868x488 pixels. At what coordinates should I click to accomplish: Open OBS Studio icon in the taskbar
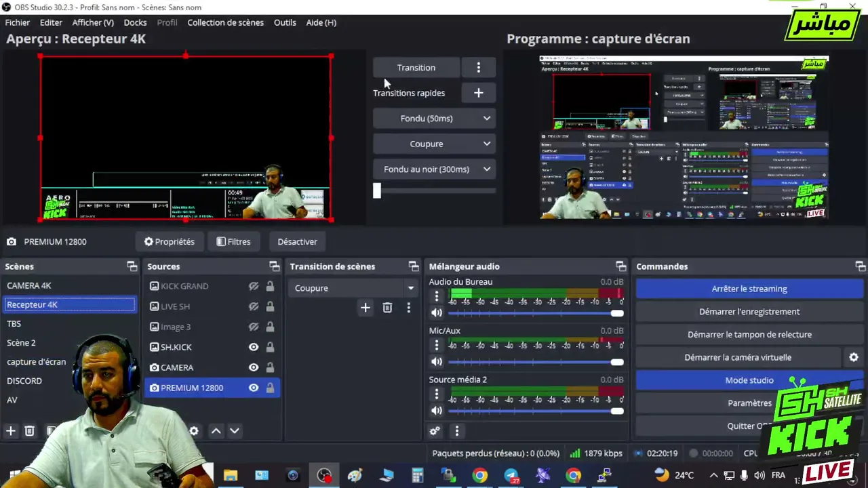[324, 476]
